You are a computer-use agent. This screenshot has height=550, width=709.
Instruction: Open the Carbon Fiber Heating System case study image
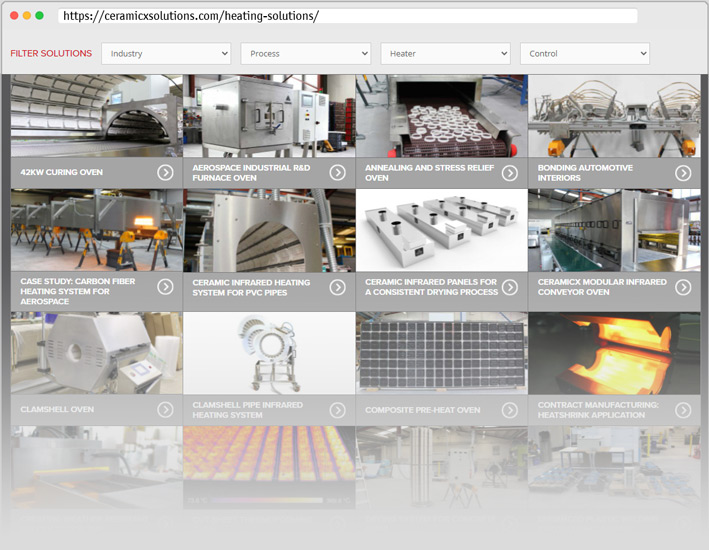(97, 230)
